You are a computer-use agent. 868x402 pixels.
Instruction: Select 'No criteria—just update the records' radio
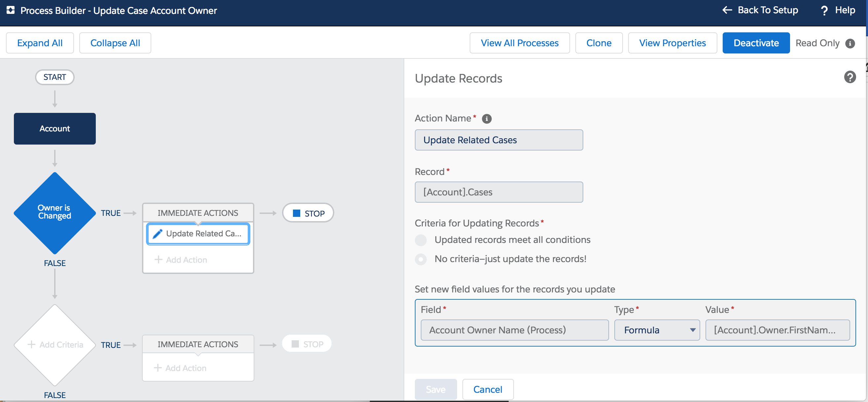pos(420,259)
